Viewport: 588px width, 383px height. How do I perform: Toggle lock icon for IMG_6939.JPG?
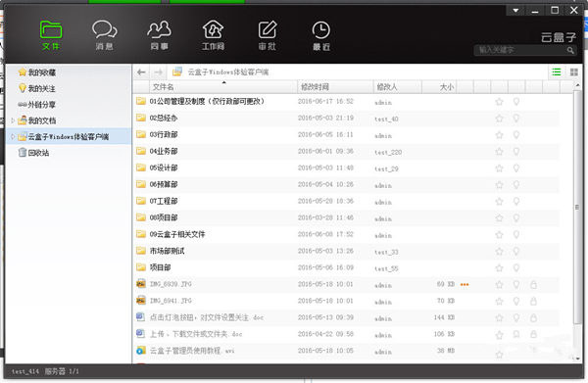(533, 284)
